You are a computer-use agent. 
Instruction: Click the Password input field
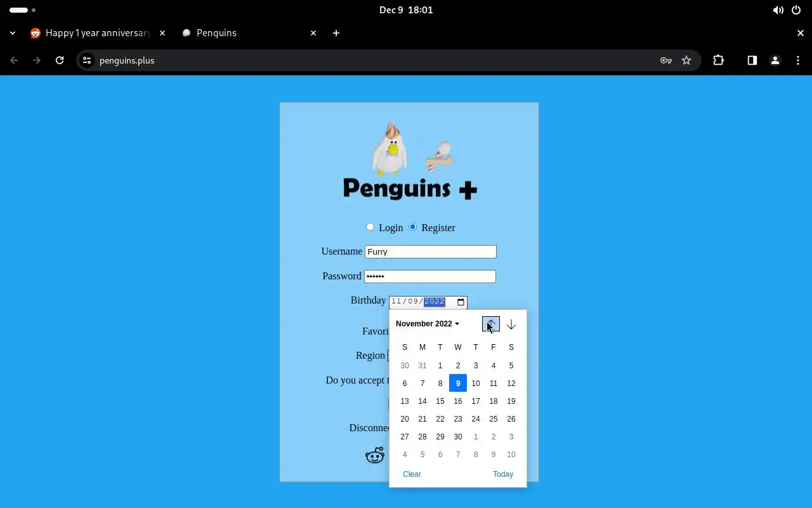(430, 276)
